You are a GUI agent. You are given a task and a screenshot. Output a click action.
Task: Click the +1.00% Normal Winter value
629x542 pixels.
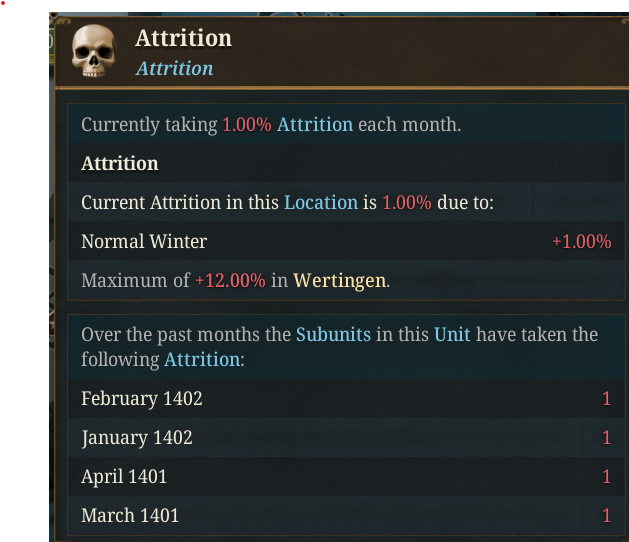coord(581,241)
